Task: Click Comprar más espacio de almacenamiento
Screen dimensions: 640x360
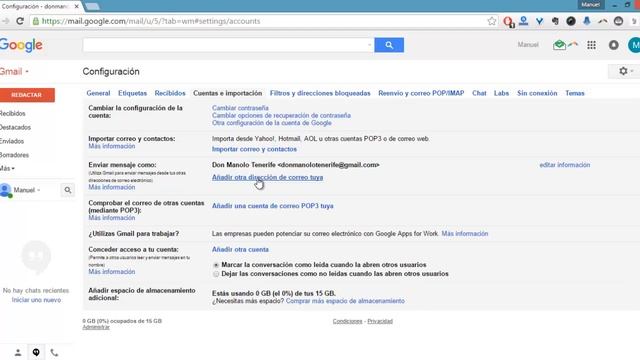Action: click(345, 301)
